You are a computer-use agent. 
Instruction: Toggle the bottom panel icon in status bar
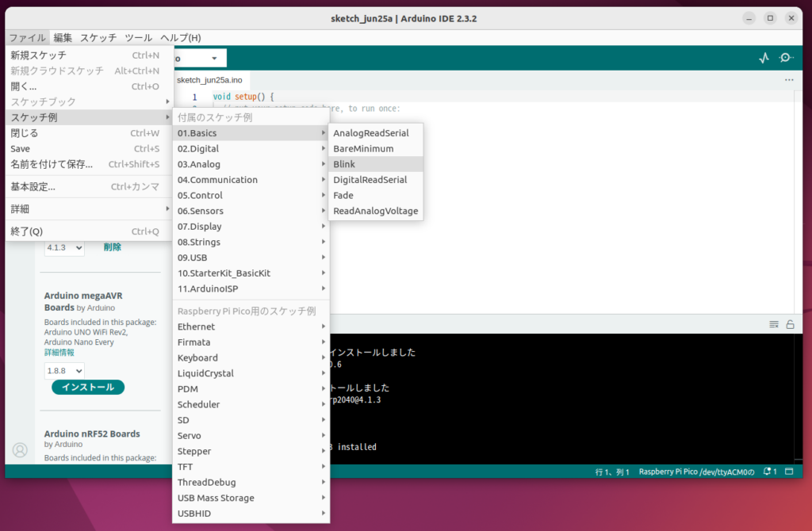pyautogui.click(x=789, y=472)
